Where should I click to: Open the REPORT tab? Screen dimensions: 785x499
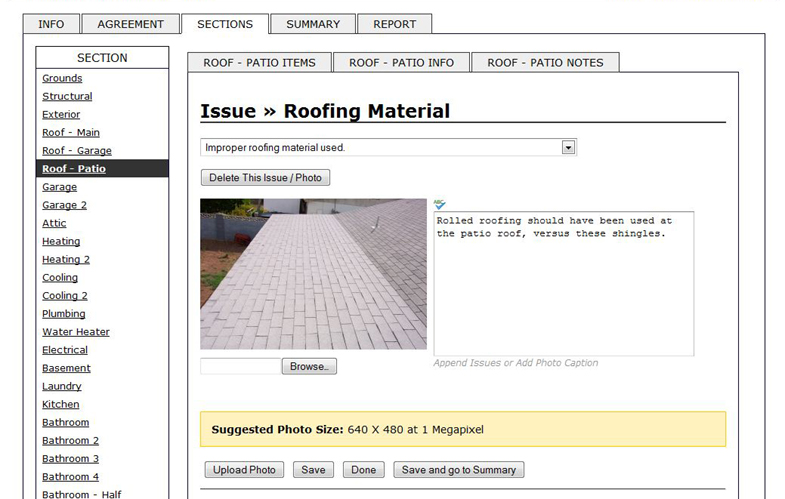click(395, 24)
